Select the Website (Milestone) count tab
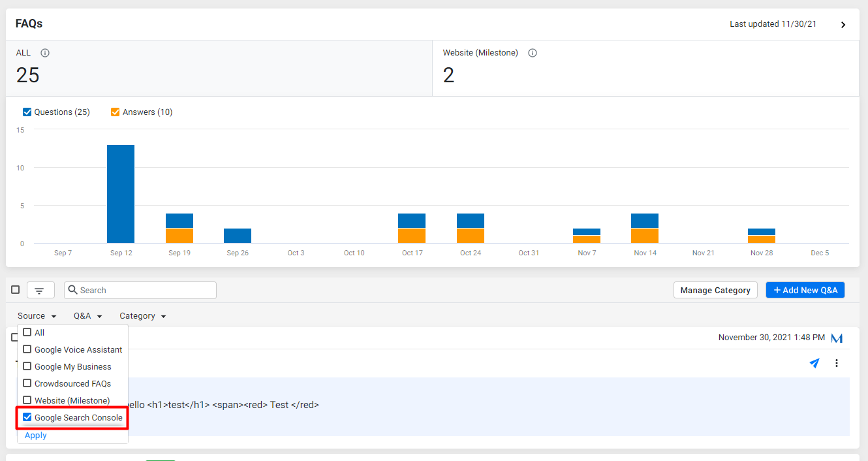Viewport: 868px width, 461px height. pyautogui.click(x=645, y=69)
